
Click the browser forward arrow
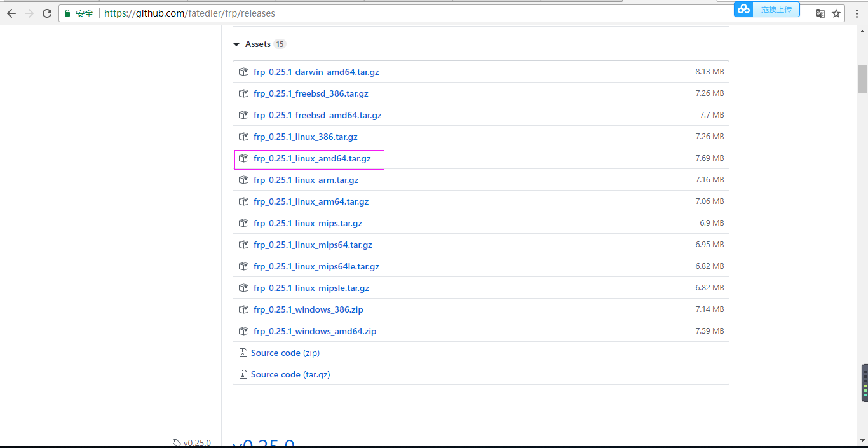tap(29, 13)
